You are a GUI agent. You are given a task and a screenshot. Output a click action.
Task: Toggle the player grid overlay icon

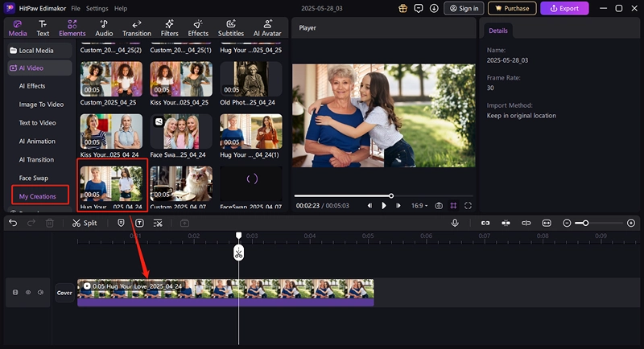[453, 206]
